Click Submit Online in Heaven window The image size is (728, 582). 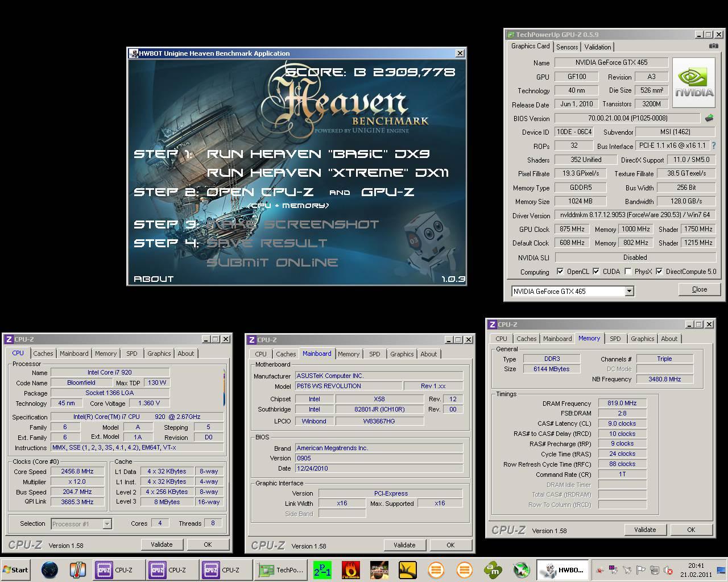[x=272, y=263]
